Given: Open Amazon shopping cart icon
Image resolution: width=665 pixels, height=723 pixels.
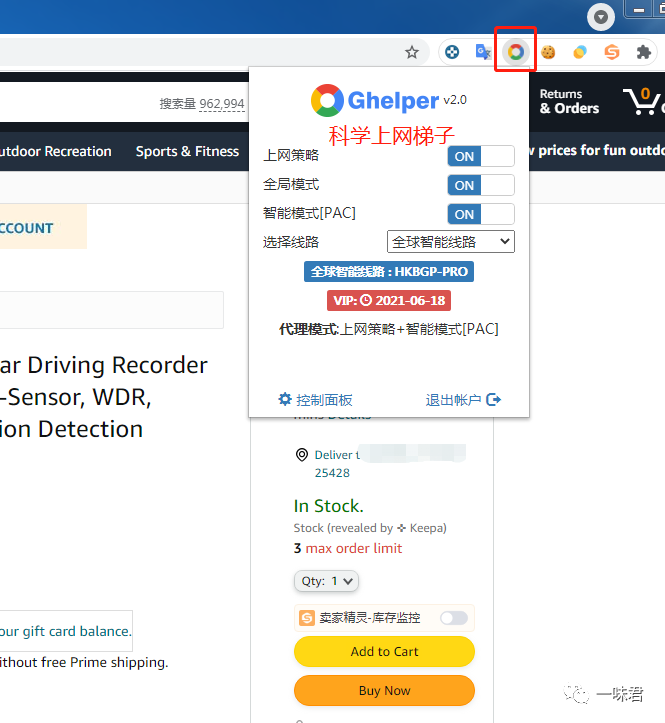Looking at the screenshot, I should tap(642, 101).
